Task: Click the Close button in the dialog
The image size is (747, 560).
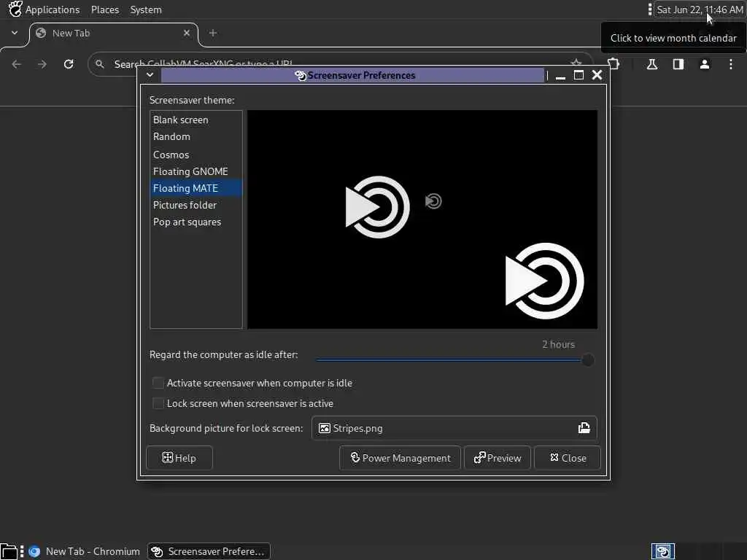Action: point(568,458)
